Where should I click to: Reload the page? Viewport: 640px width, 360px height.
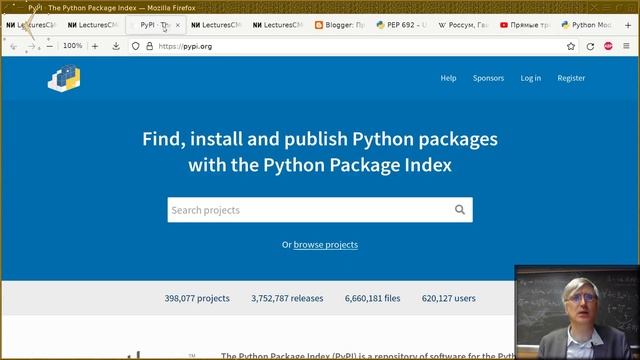click(x=590, y=46)
